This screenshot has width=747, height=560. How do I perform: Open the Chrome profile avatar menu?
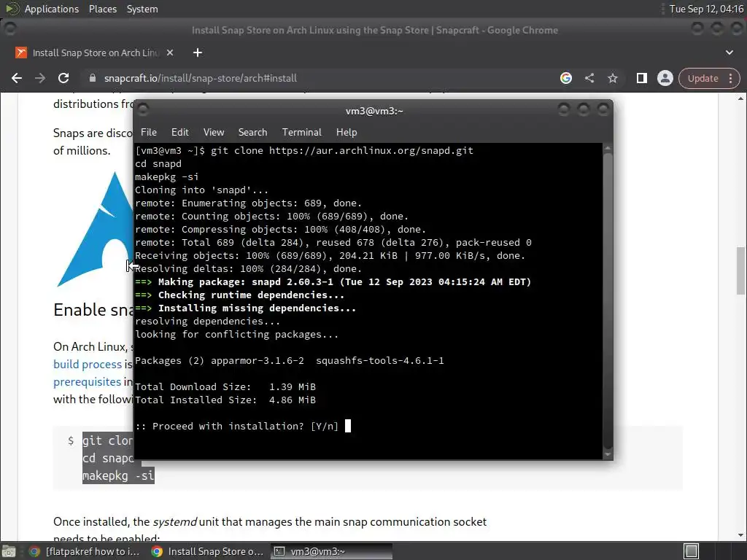[665, 78]
